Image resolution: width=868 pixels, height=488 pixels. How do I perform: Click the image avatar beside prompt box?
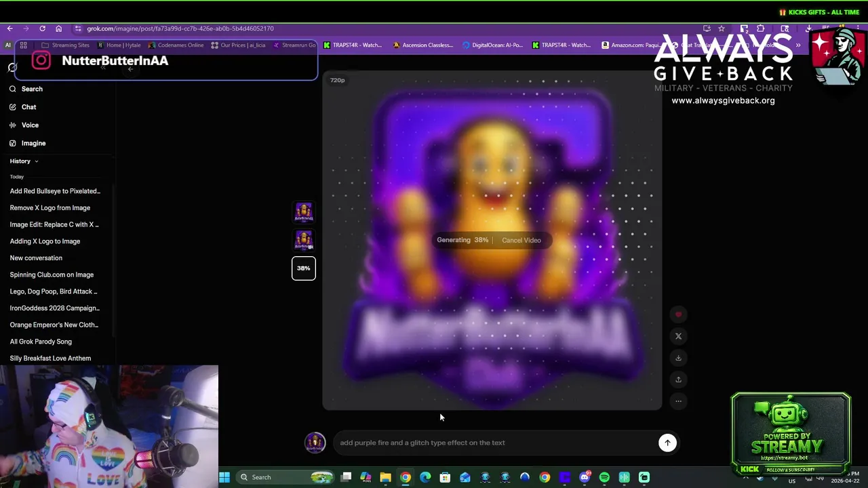coord(315,443)
